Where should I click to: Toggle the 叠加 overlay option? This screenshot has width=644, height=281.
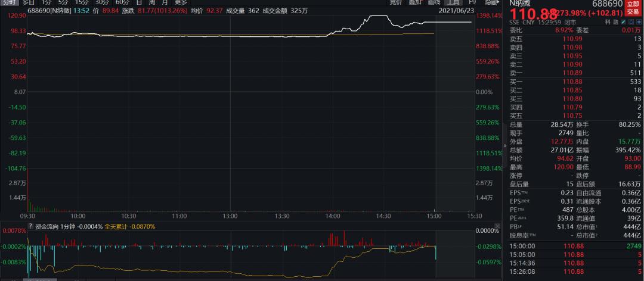[x=415, y=2]
